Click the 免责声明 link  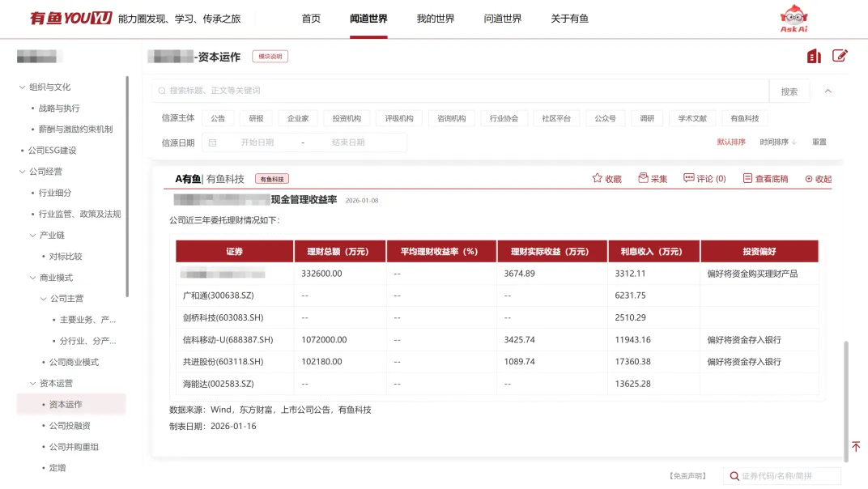point(687,476)
